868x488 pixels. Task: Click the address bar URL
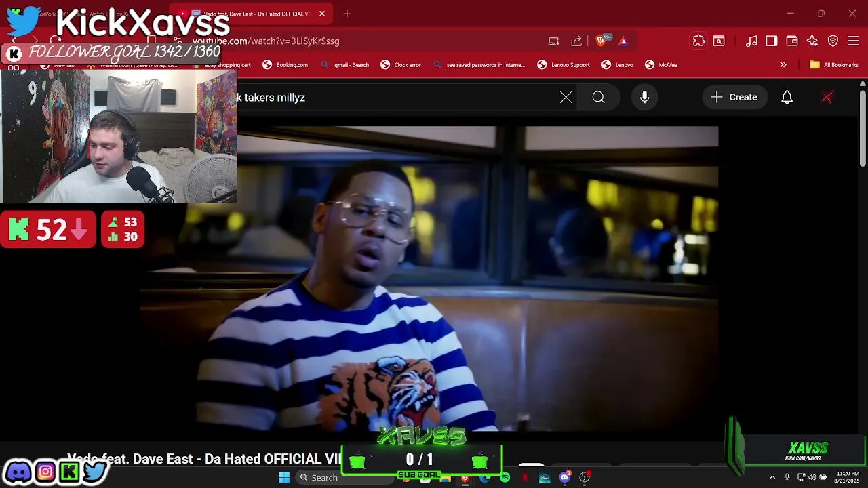point(266,41)
